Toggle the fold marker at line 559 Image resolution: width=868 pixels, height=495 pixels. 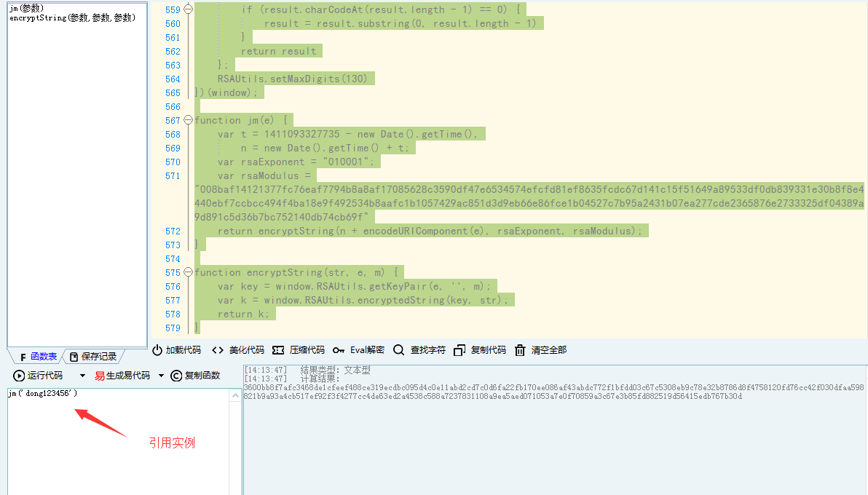(189, 9)
